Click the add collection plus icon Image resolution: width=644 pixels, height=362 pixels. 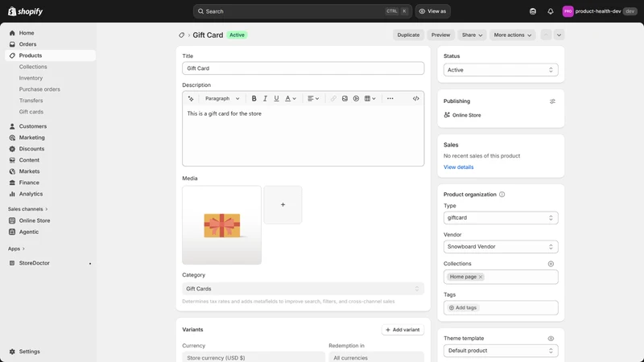[551, 264]
